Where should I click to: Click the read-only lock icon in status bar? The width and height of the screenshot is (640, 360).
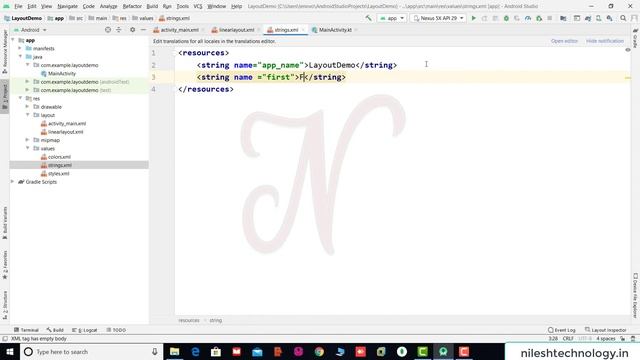[x=623, y=339]
